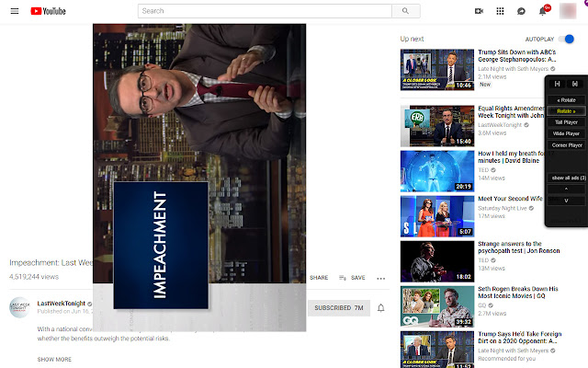The image size is (588, 368).
Task: Open the David Blaine TED video thumbnail
Action: 437,171
